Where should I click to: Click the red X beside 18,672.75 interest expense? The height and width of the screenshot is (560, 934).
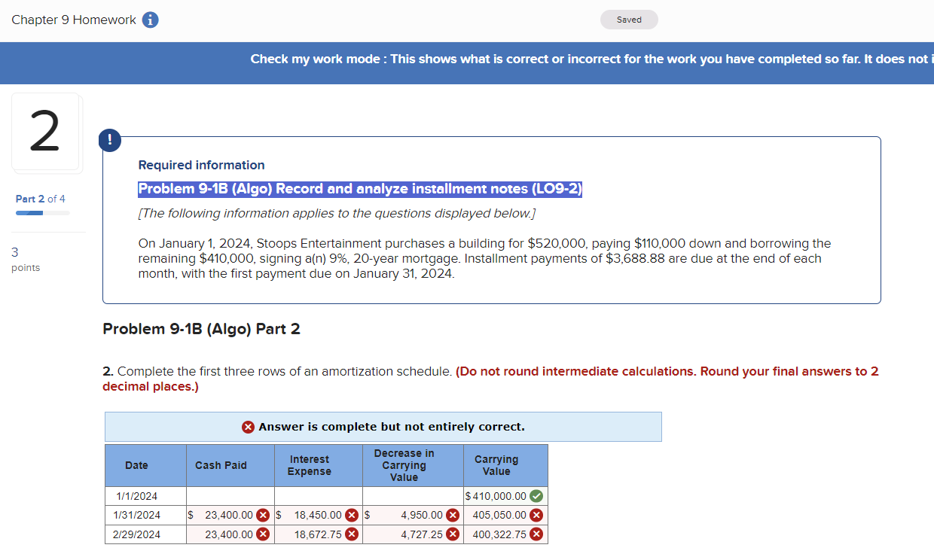[x=351, y=534]
